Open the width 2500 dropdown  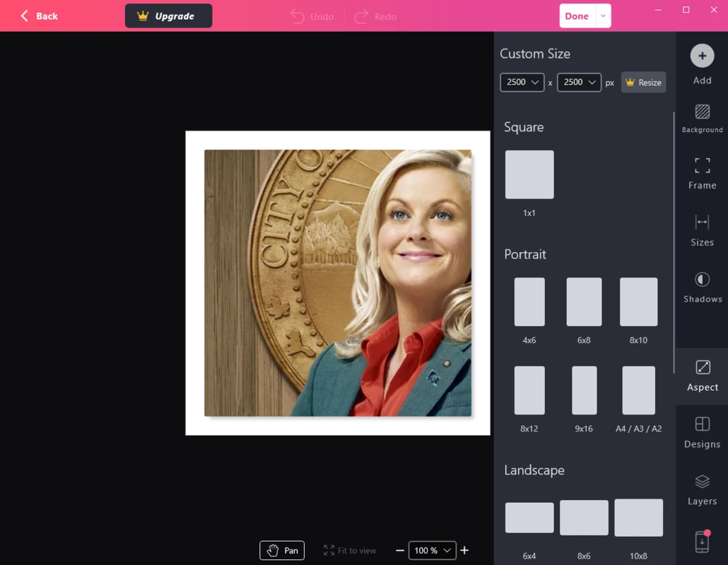522,83
